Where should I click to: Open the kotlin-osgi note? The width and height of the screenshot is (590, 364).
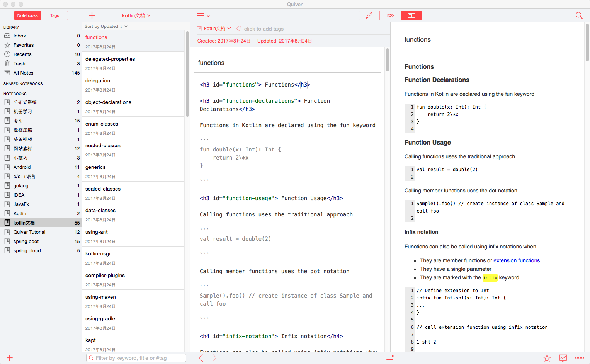click(x=133, y=257)
